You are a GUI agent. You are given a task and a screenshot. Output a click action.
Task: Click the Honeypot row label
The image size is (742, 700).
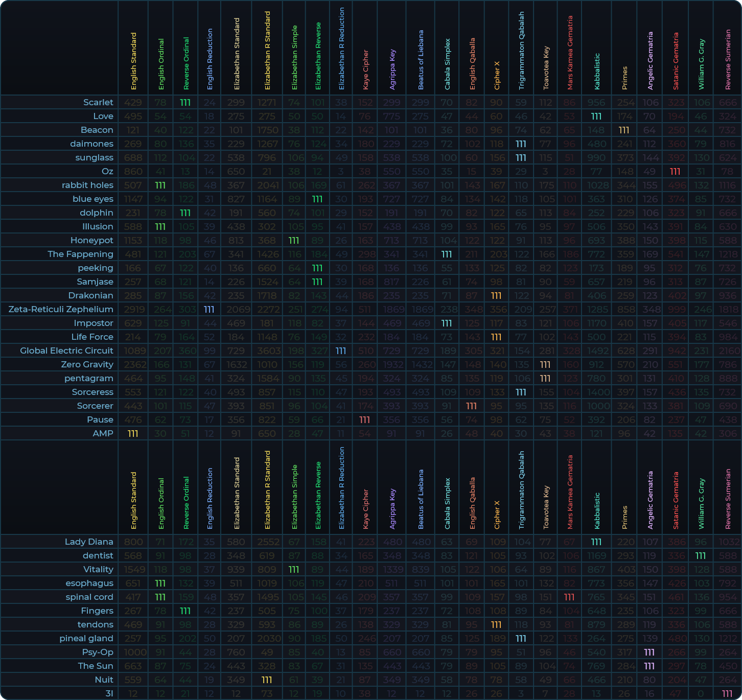point(92,240)
